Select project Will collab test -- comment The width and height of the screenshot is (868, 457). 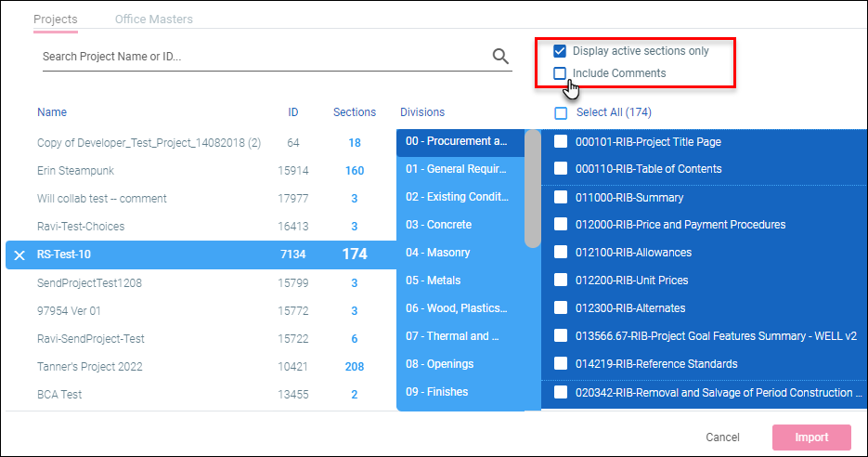(x=102, y=198)
